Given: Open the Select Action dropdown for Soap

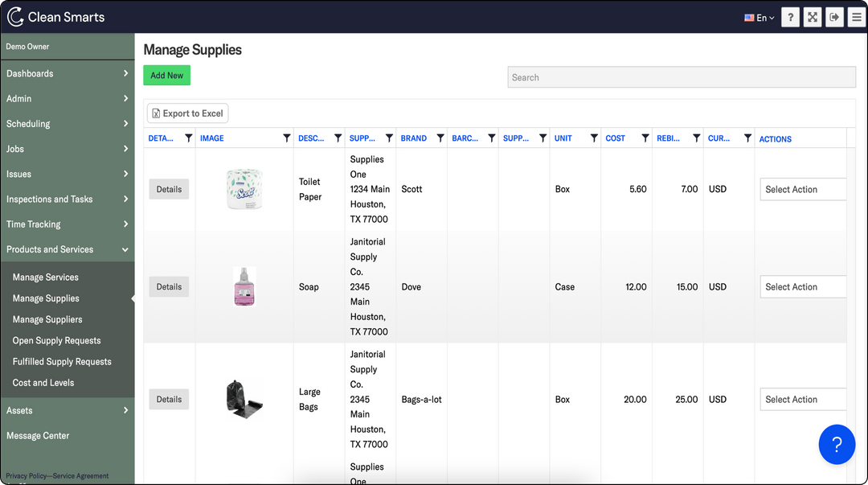Looking at the screenshot, I should click(x=802, y=286).
